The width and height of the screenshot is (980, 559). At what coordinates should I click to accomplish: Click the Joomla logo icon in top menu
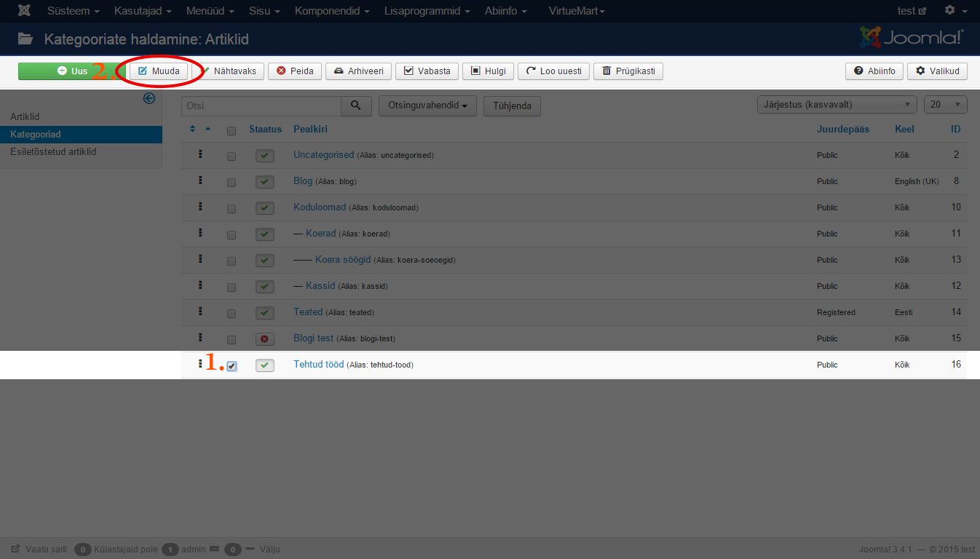tap(23, 11)
